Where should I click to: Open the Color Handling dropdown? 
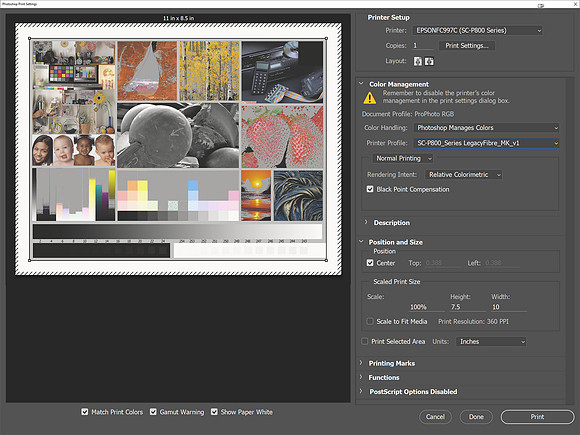pos(486,128)
